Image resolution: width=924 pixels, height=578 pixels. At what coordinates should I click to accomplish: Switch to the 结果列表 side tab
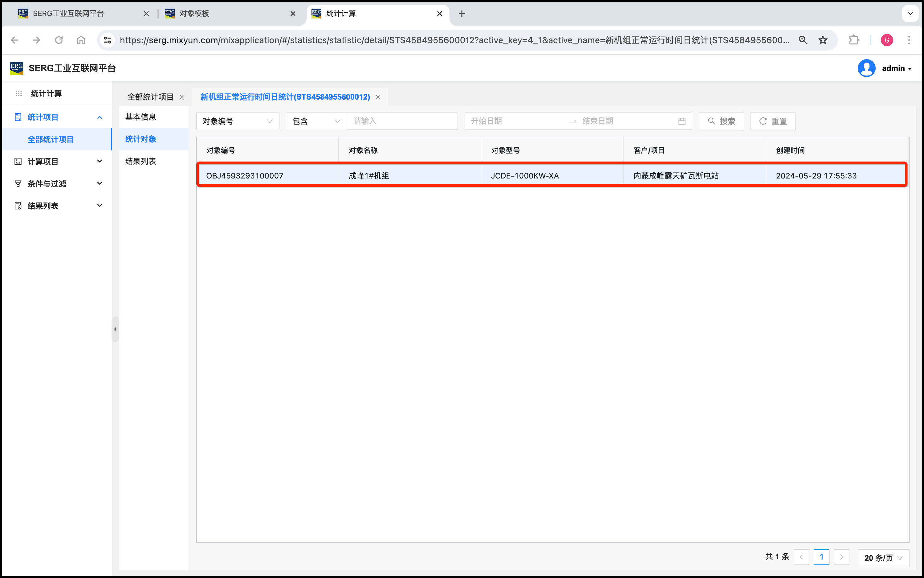[x=140, y=161]
